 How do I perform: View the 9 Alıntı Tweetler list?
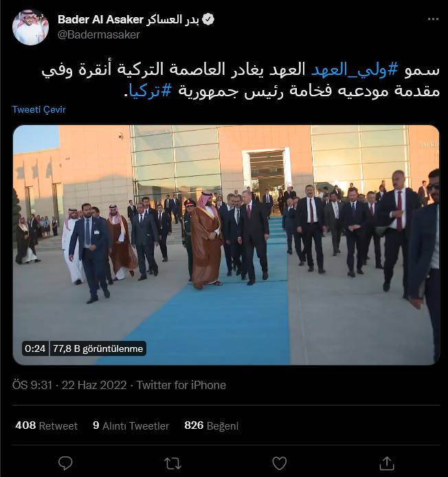[x=131, y=425]
